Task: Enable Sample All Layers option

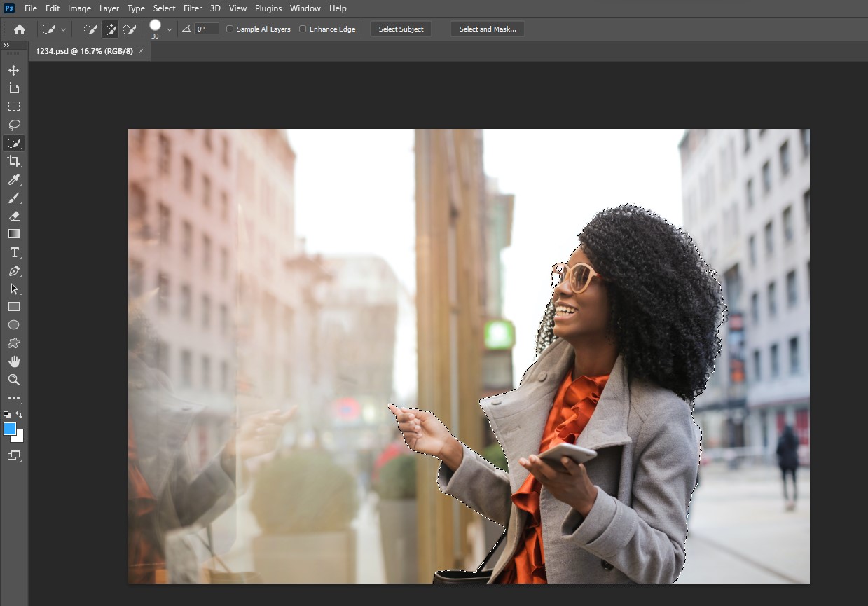Action: point(229,29)
